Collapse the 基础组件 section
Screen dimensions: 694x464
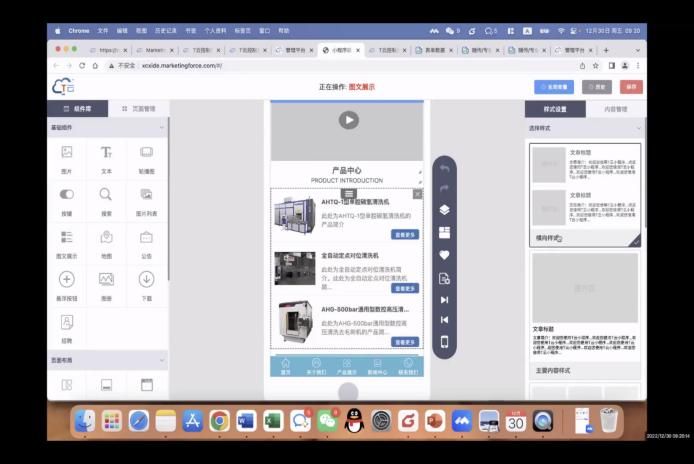click(163, 128)
